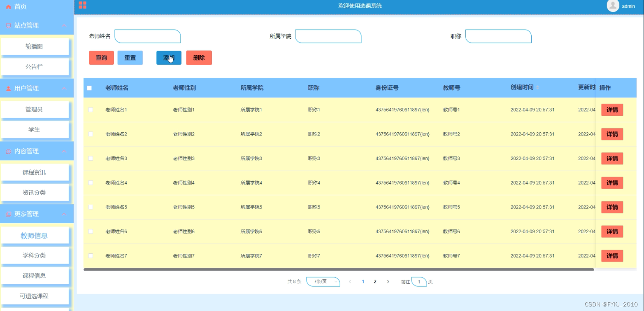The height and width of the screenshot is (311, 644).
Task: Click the 身份证号 column header
Action: coord(387,88)
